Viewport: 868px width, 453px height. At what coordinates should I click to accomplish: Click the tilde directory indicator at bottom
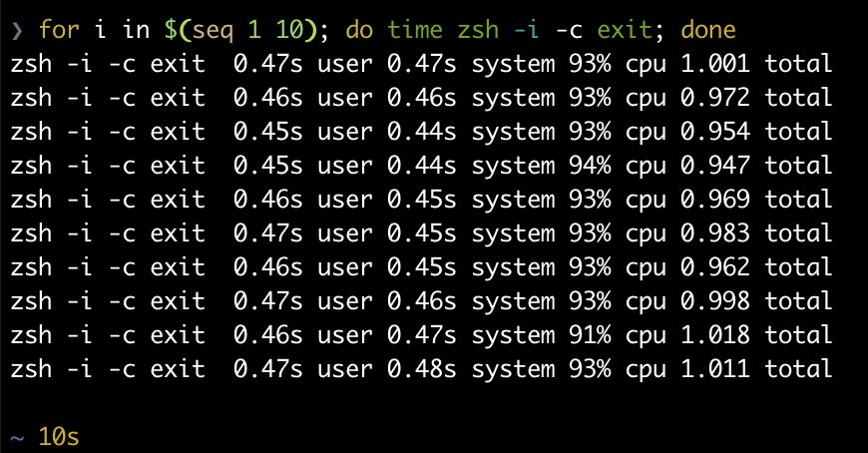[17, 439]
